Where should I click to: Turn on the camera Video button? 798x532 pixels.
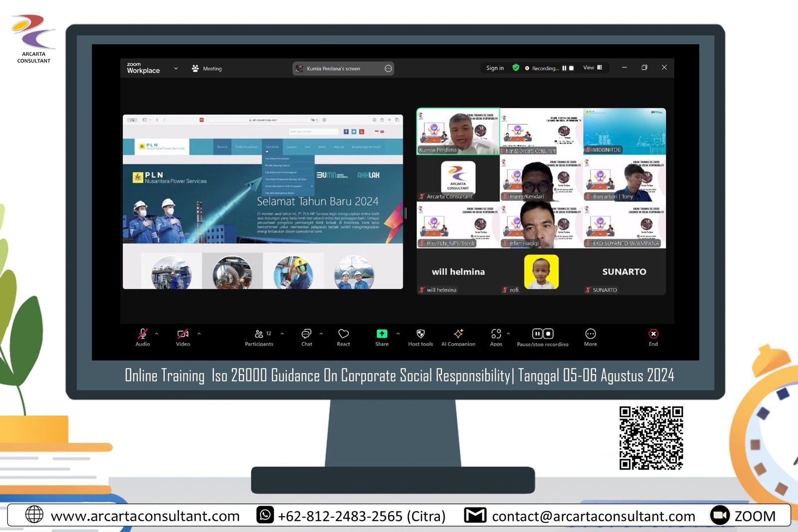pyautogui.click(x=183, y=334)
